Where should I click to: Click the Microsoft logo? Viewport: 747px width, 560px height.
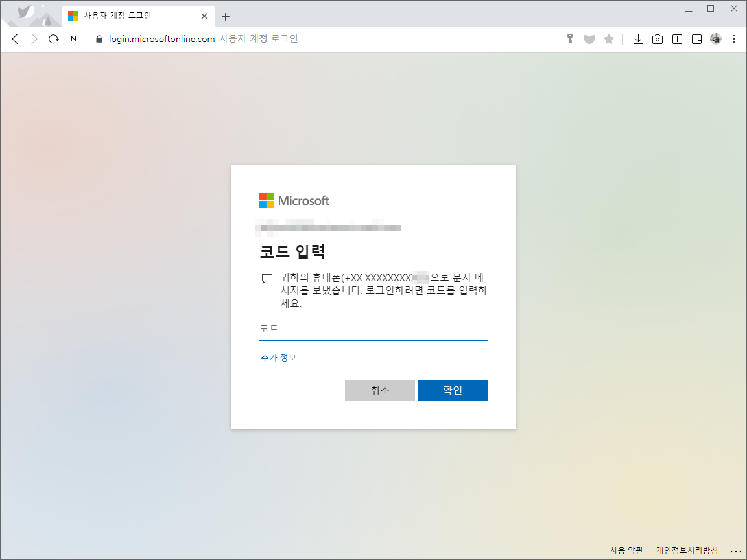[294, 200]
